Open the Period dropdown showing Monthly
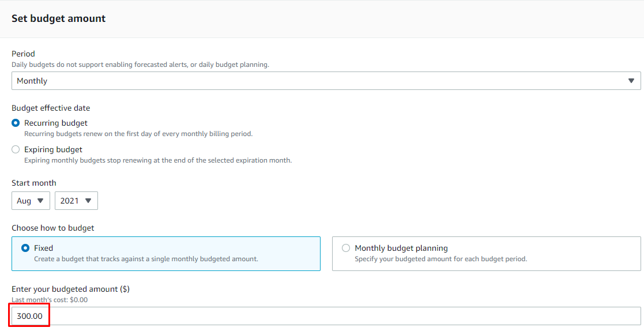The image size is (644, 335). (x=326, y=81)
